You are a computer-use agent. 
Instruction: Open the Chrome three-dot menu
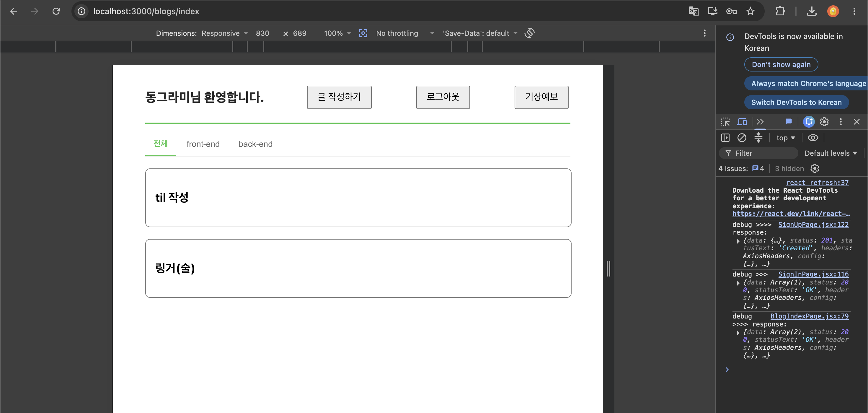click(854, 11)
